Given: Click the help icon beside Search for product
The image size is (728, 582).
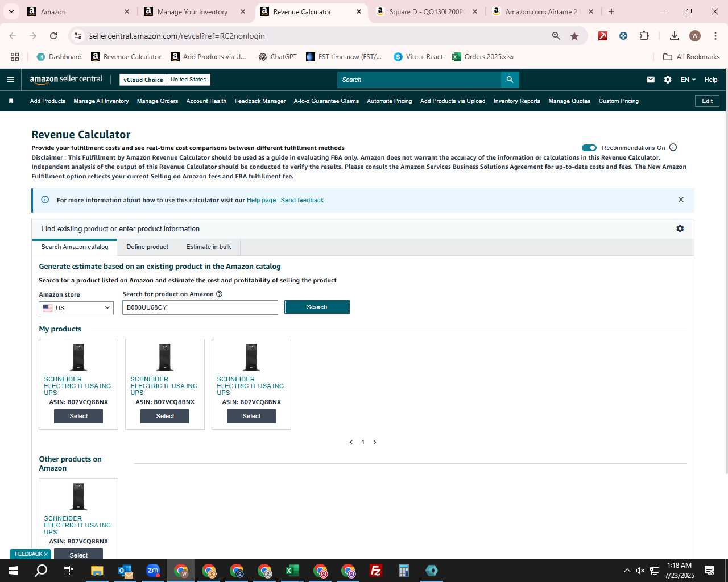Looking at the screenshot, I should click(x=220, y=294).
